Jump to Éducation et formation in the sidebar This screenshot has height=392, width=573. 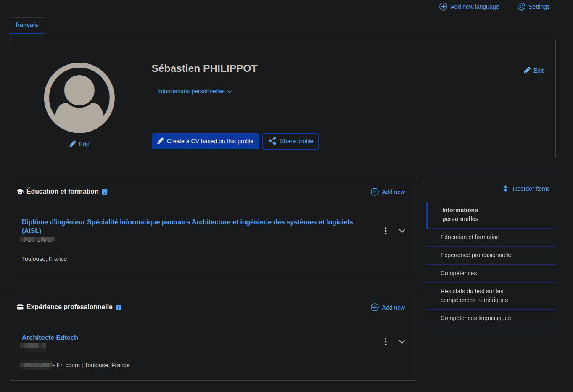(x=491, y=237)
